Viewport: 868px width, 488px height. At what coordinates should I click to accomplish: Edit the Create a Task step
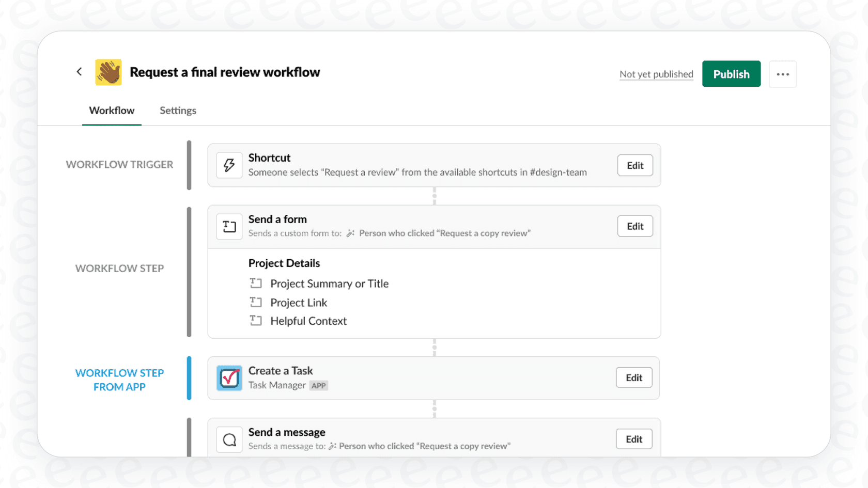pyautogui.click(x=634, y=377)
